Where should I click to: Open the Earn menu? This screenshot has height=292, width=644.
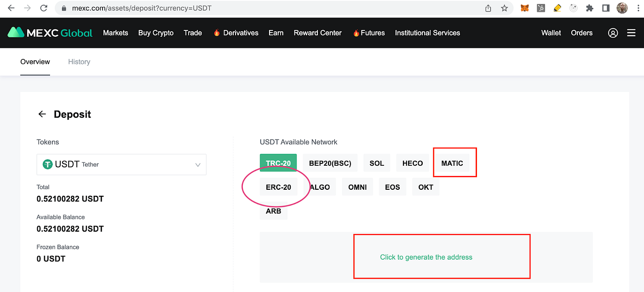[x=276, y=33]
